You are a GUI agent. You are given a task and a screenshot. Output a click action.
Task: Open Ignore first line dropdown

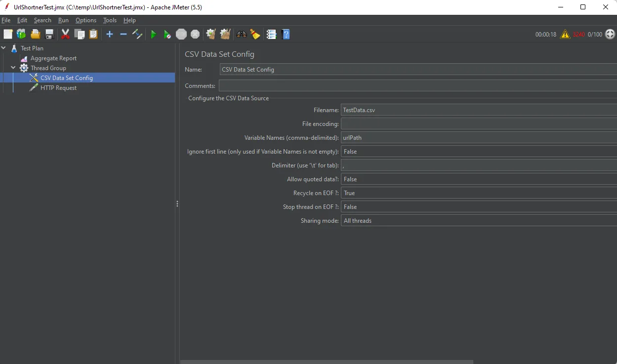click(479, 152)
